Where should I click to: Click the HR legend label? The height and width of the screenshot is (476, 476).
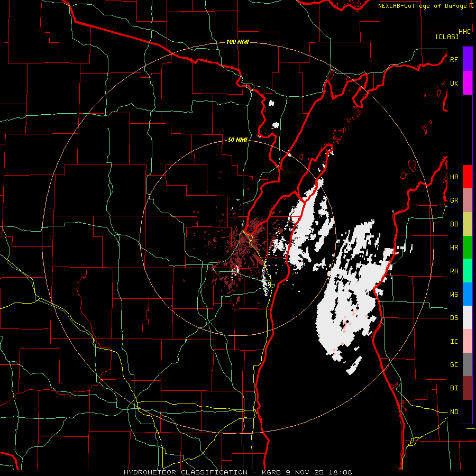point(454,248)
